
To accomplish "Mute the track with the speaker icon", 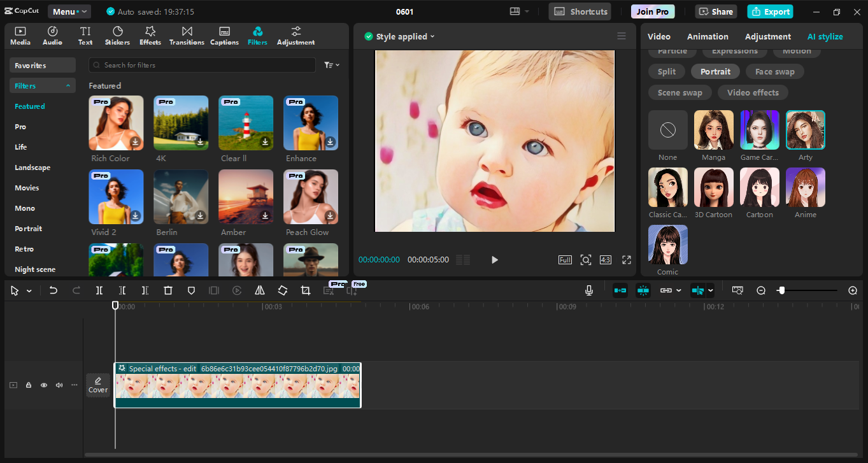I will pyautogui.click(x=59, y=385).
